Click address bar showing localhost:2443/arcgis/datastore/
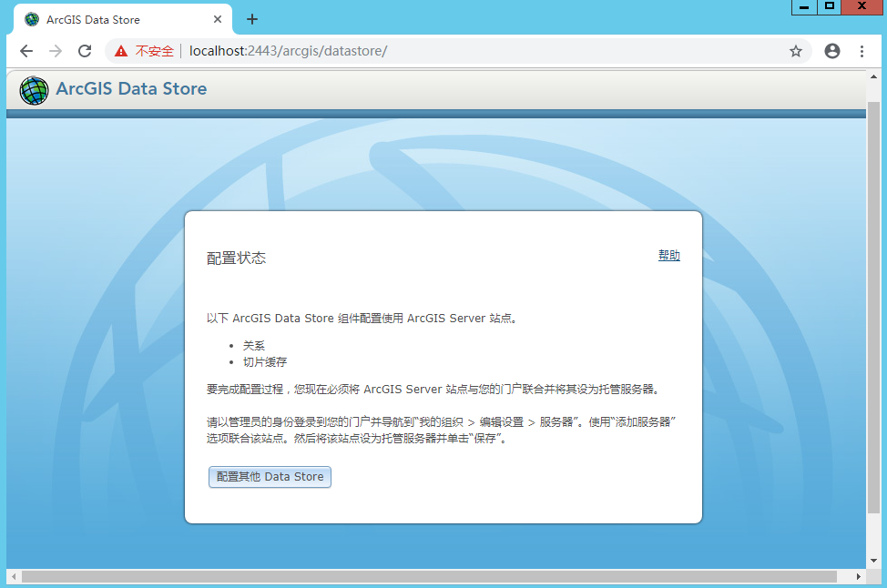 coord(458,51)
